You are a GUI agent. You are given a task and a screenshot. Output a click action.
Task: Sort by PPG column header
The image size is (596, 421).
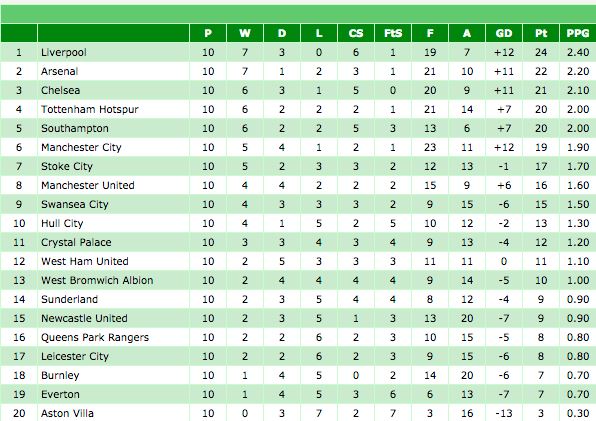[578, 33]
